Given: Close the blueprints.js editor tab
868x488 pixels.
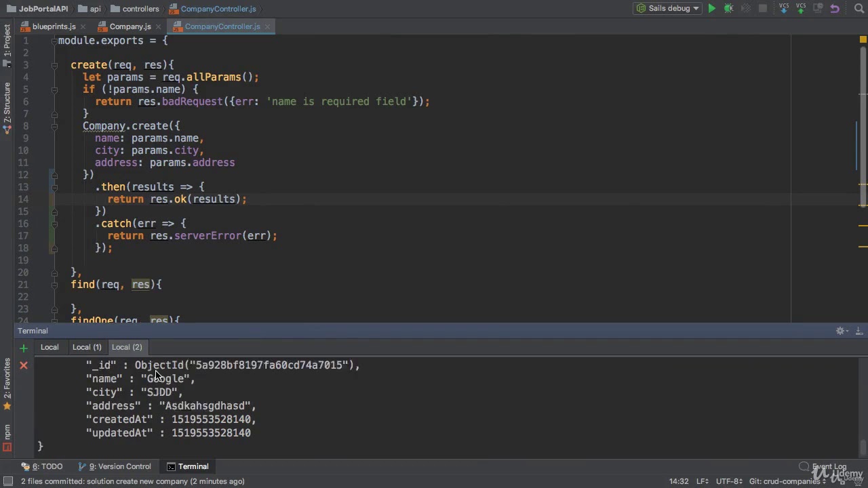Looking at the screenshot, I should click(83, 26).
